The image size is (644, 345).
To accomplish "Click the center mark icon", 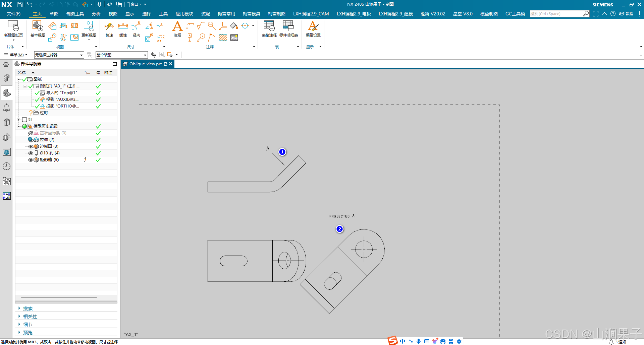I will pos(245,26).
